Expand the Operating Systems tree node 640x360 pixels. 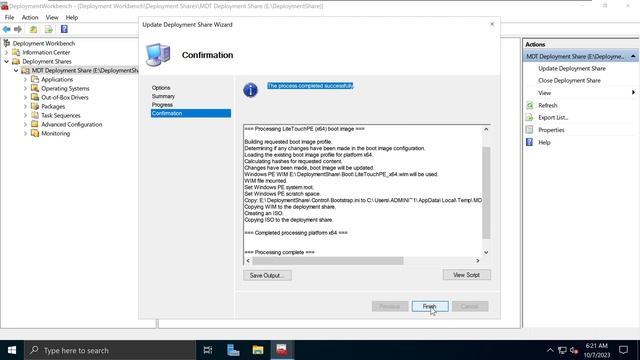(x=25, y=88)
